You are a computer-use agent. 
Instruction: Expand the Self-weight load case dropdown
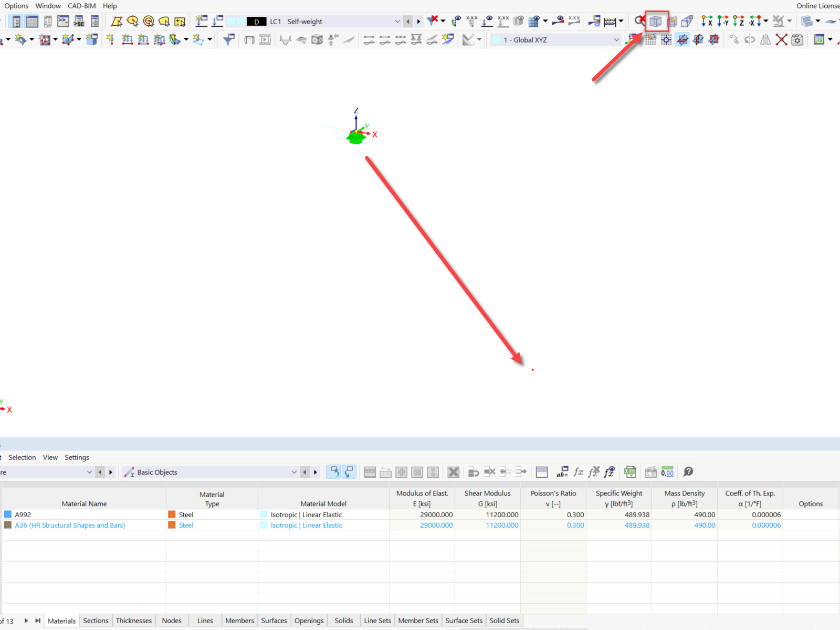(x=397, y=22)
